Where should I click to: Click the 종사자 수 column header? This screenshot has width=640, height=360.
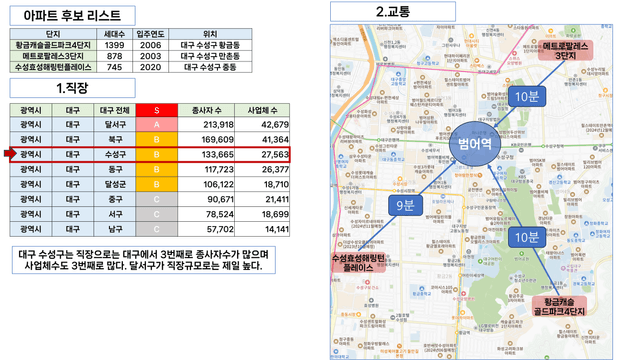pyautogui.click(x=206, y=110)
